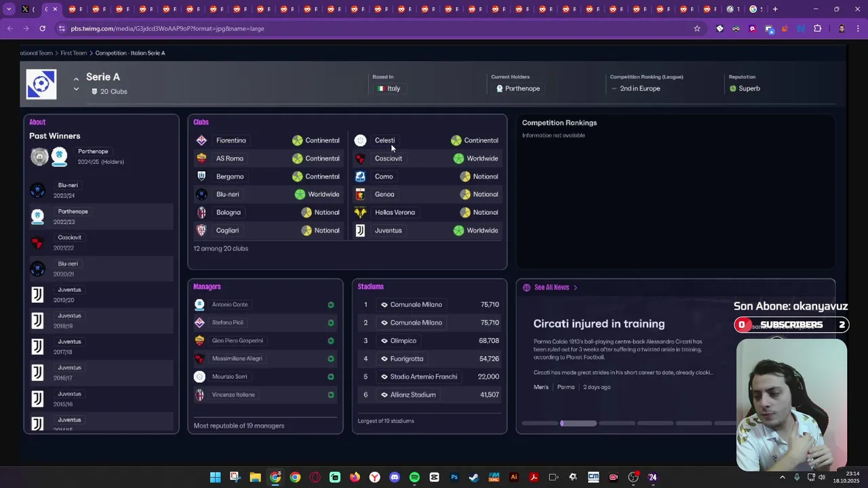The height and width of the screenshot is (488, 868).
Task: Click Gian Piero Gasperini in Managers list
Action: [237, 341]
